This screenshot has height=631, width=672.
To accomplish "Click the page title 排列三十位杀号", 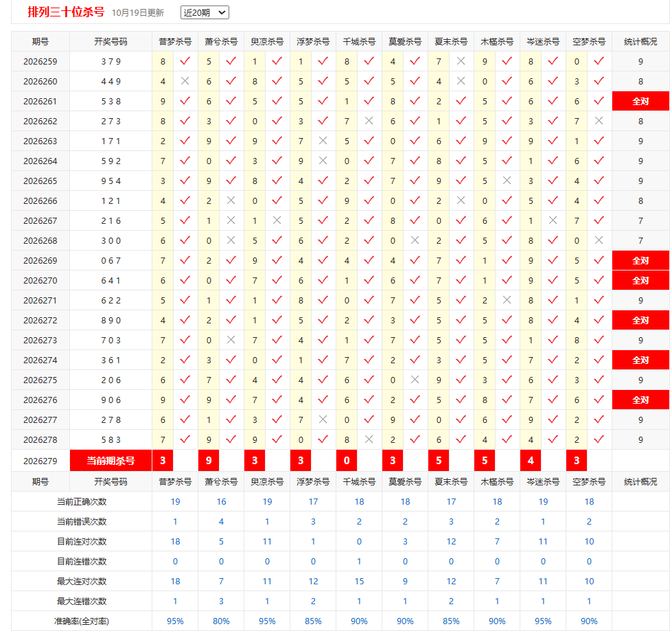I will click(x=66, y=12).
